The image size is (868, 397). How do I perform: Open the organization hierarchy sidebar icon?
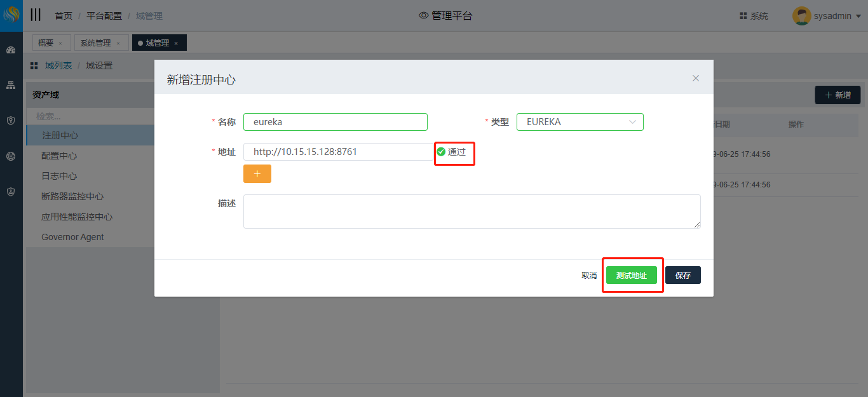click(x=11, y=85)
